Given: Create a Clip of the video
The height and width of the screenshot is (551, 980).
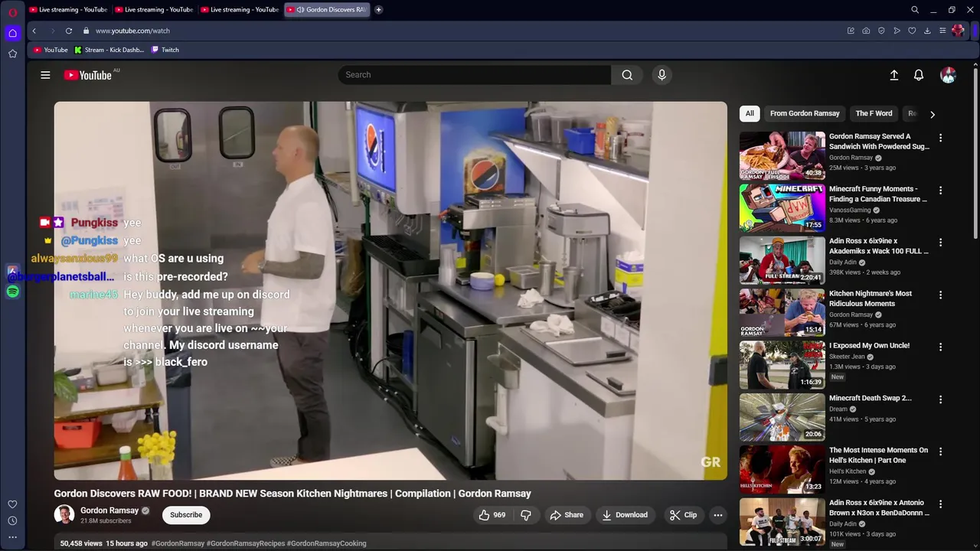Looking at the screenshot, I should point(683,515).
